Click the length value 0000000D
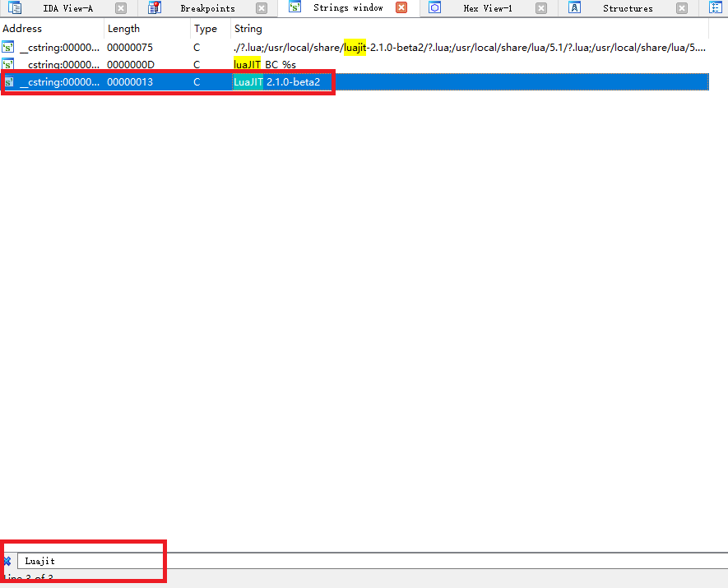This screenshot has height=588, width=728. click(131, 64)
